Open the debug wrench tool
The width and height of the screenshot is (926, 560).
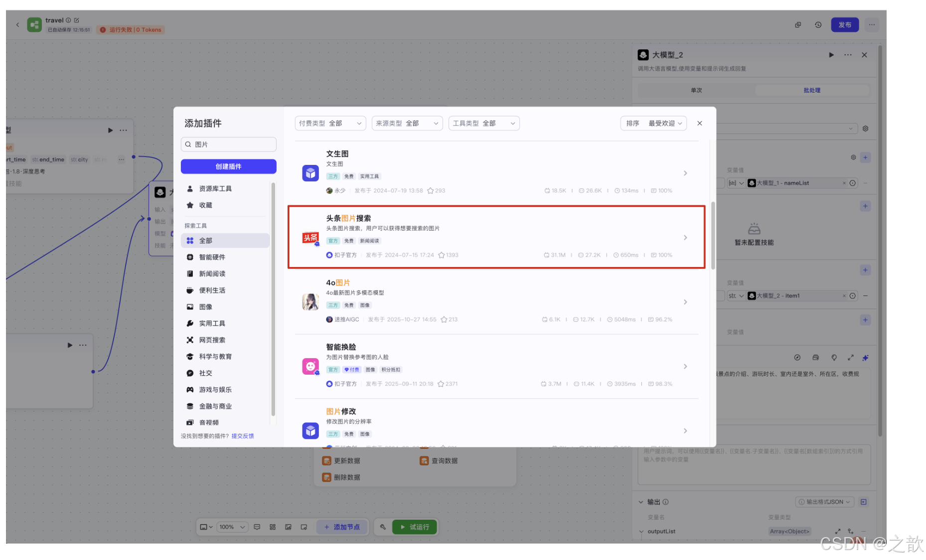point(383,527)
